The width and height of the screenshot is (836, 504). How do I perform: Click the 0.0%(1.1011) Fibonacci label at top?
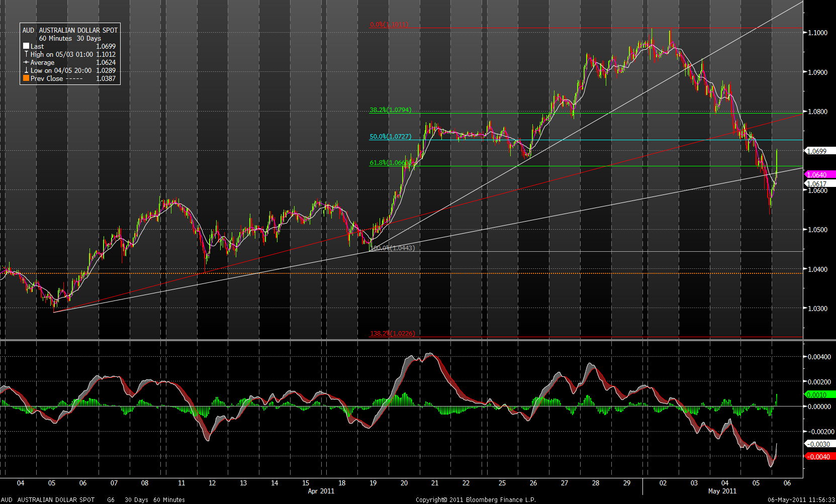click(x=389, y=25)
